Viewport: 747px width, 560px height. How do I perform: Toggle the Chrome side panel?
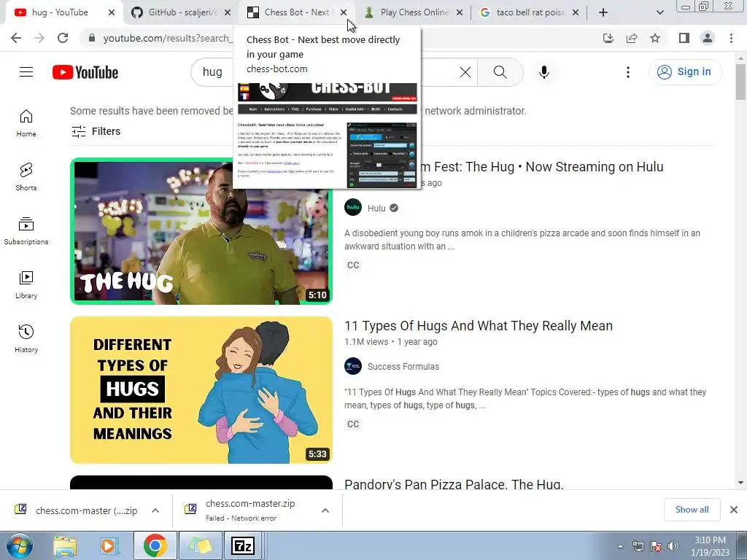click(x=684, y=38)
